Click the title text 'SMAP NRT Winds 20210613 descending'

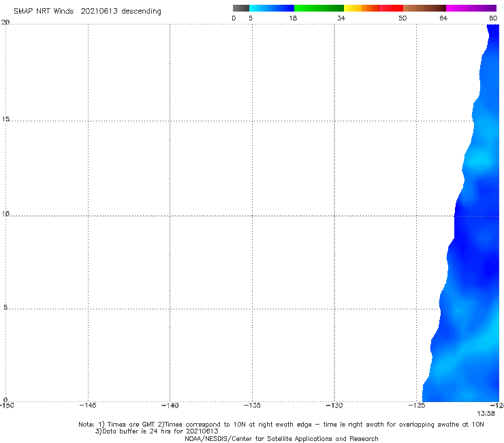tap(87, 12)
